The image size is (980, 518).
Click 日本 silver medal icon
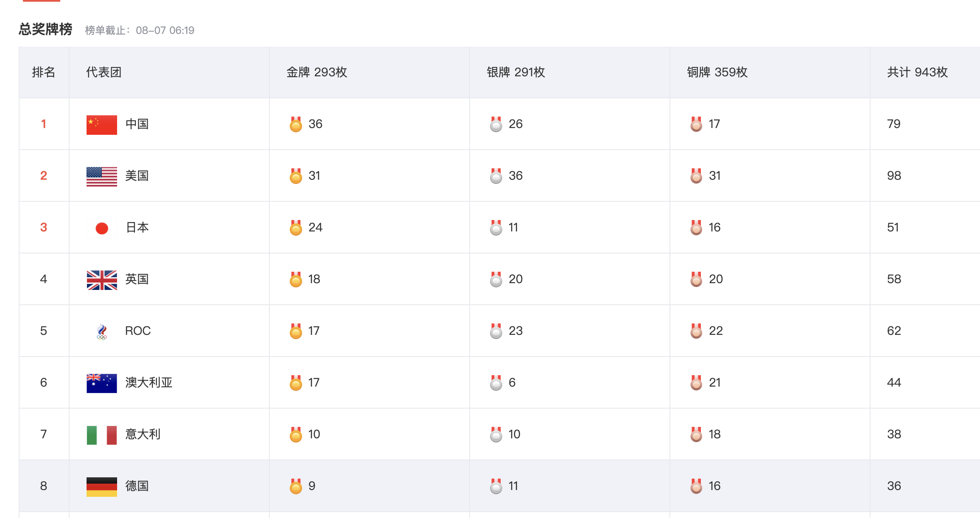(x=496, y=228)
